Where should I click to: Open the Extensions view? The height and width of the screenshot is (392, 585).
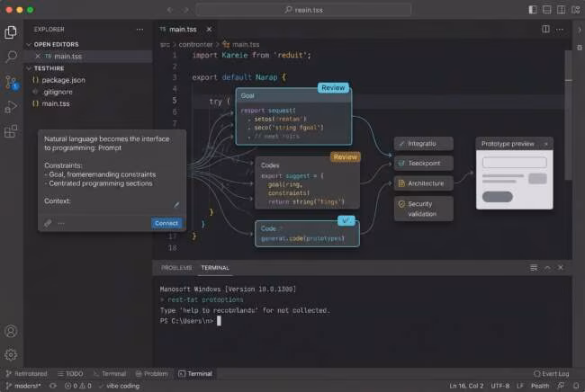(11, 131)
